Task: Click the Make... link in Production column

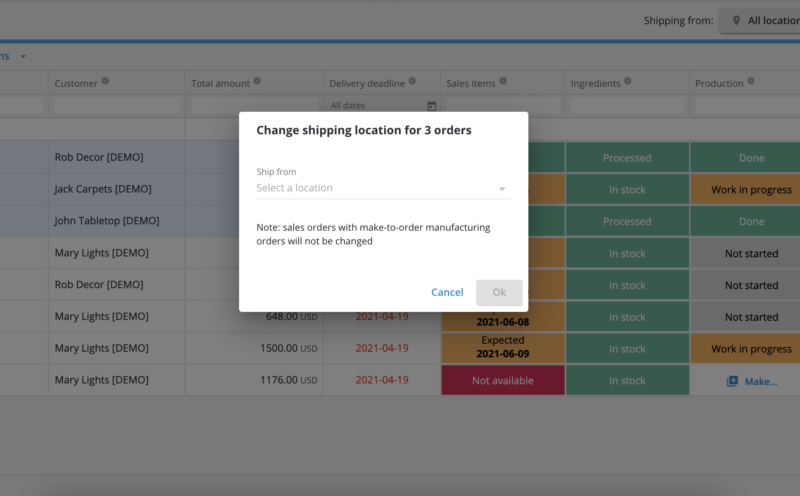Action: tap(761, 381)
